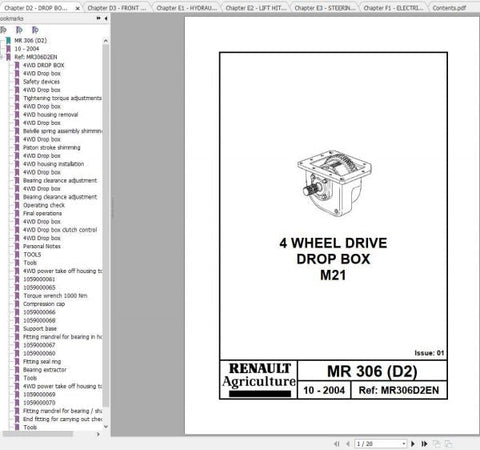This screenshot has width=480, height=450.
Task: Click the bookmarks scrollbar up arrow
Action: pos(106,41)
